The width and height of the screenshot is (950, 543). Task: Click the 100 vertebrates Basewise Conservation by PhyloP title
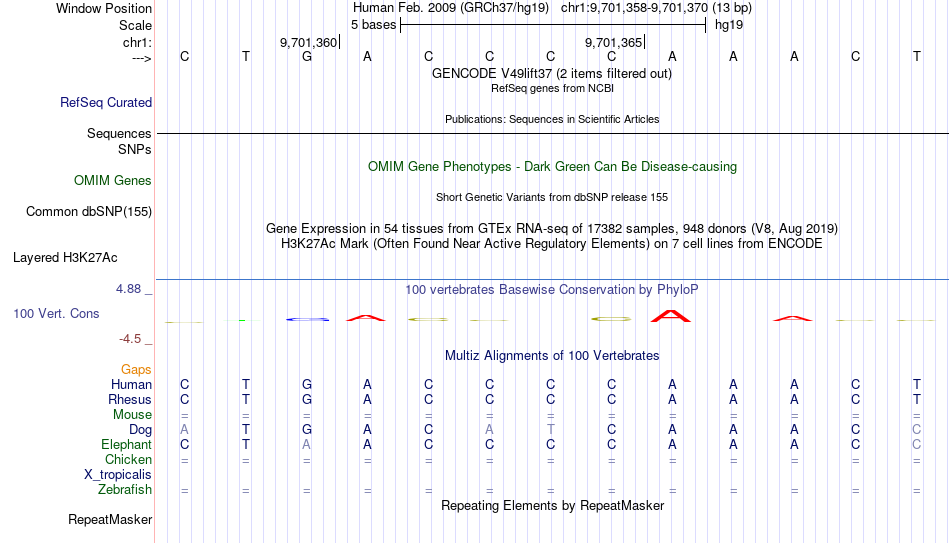(551, 290)
